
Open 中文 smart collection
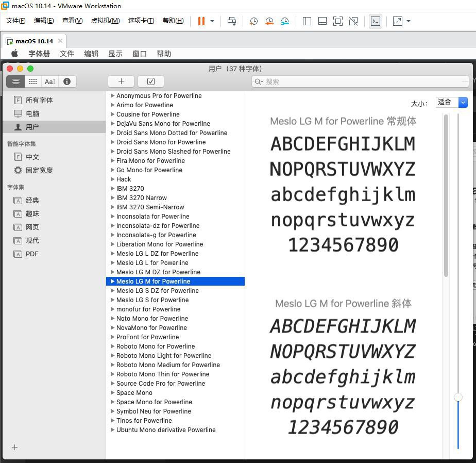pos(54,157)
